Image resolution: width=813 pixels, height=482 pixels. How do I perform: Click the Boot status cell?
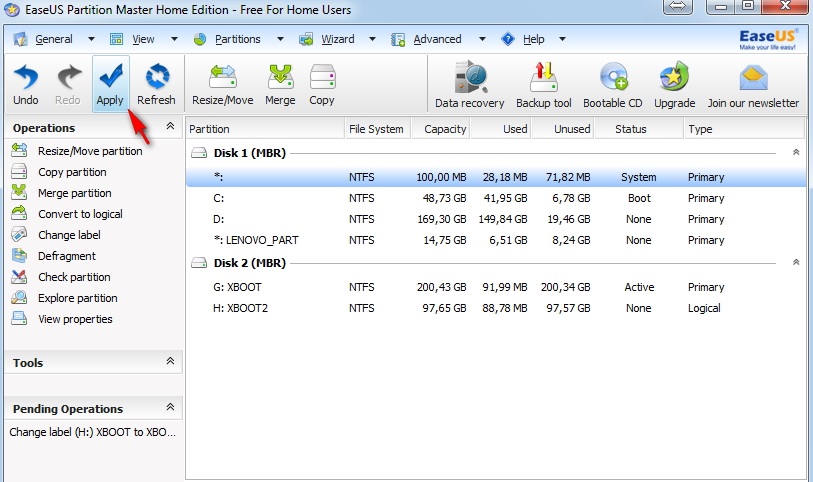click(x=639, y=198)
